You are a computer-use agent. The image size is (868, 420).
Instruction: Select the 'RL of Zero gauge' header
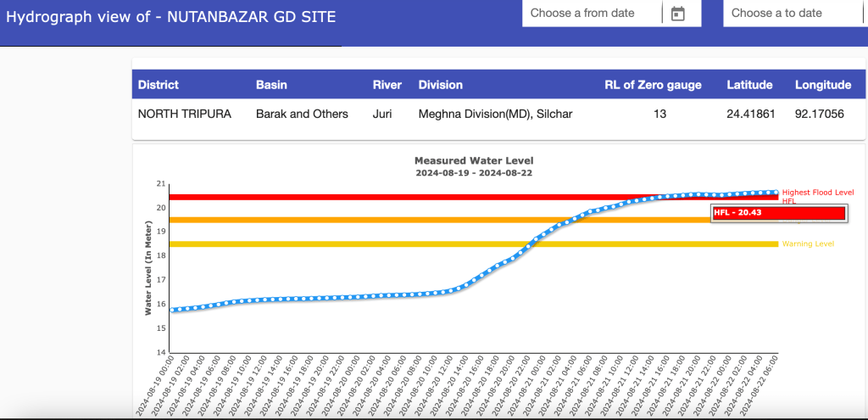pyautogui.click(x=653, y=85)
